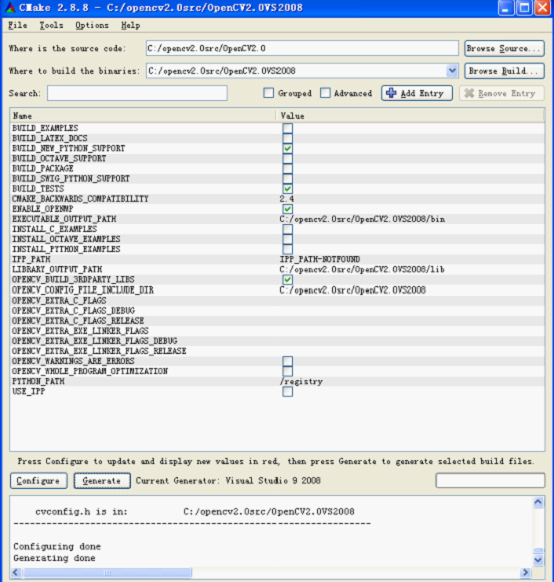Close the CMake window
Viewport: 554px width, 582px height.
(542, 8)
